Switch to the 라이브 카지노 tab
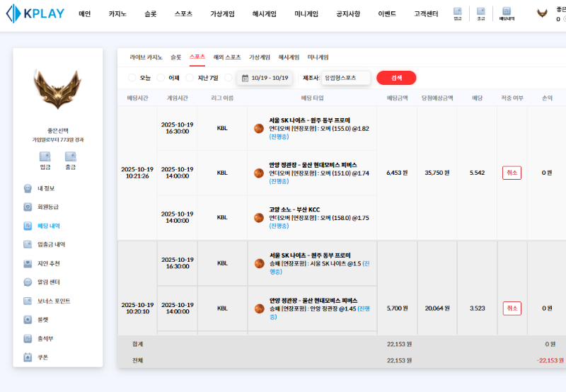Image resolution: width=566 pixels, height=392 pixels. point(146,57)
